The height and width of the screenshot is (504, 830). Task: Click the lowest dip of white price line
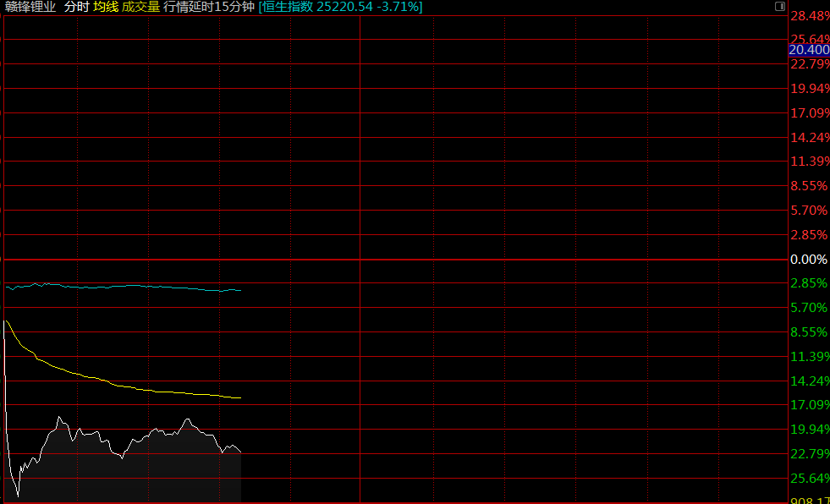coord(17,495)
